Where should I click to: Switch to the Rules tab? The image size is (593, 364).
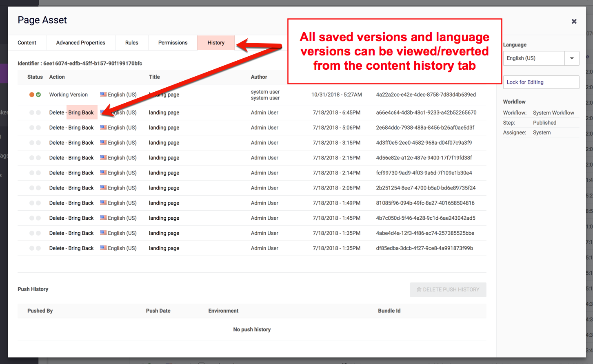(131, 43)
